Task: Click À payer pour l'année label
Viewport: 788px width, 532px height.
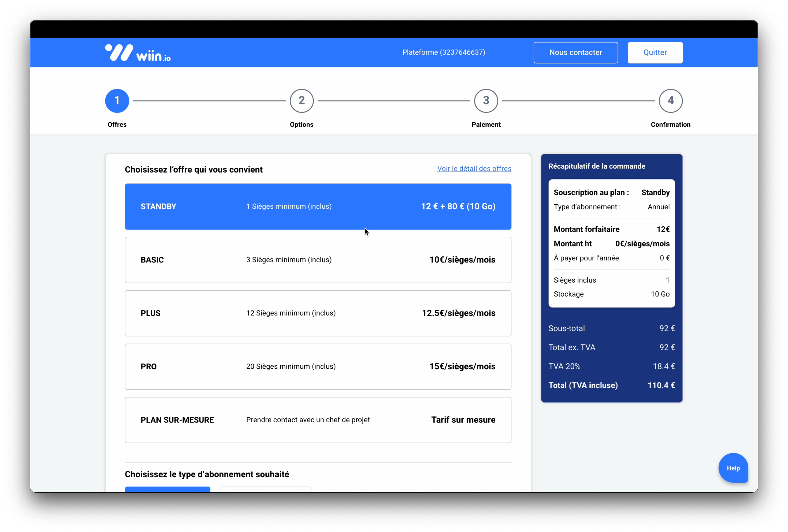Action: click(x=586, y=258)
